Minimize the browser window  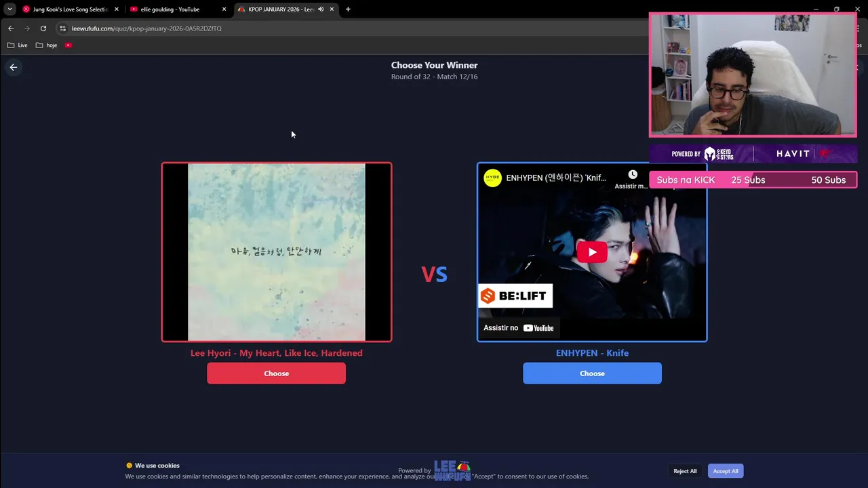pyautogui.click(x=816, y=9)
